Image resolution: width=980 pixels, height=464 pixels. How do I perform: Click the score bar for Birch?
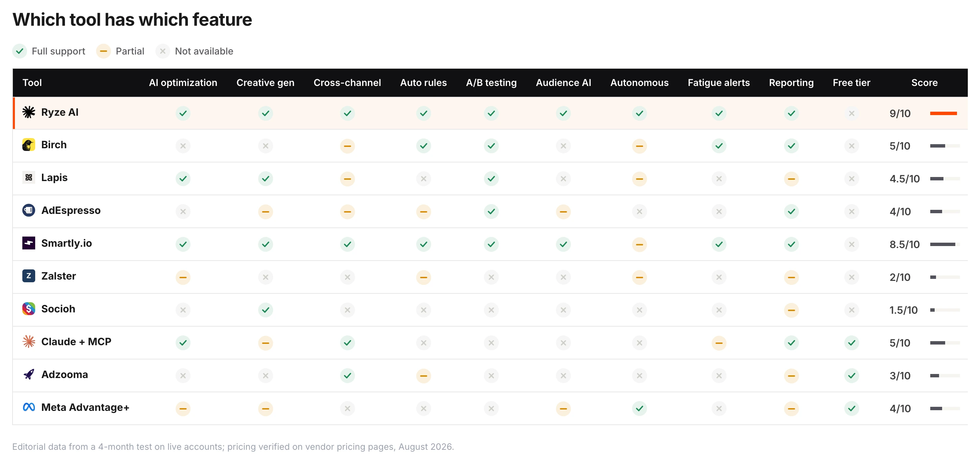tap(945, 146)
